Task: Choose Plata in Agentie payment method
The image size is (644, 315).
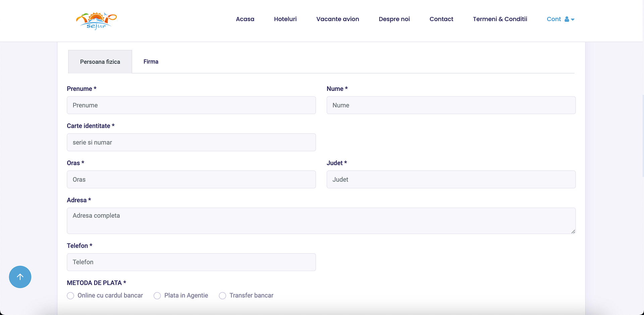Action: tap(157, 296)
